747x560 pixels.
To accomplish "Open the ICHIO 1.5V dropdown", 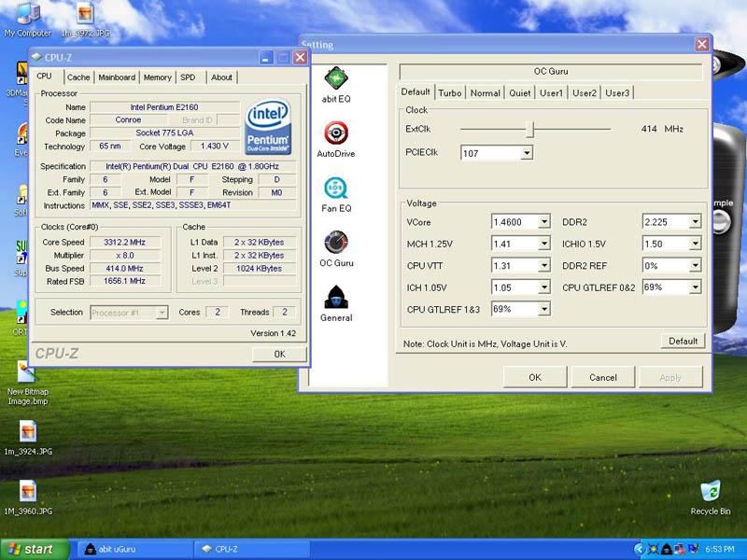I will coord(695,244).
